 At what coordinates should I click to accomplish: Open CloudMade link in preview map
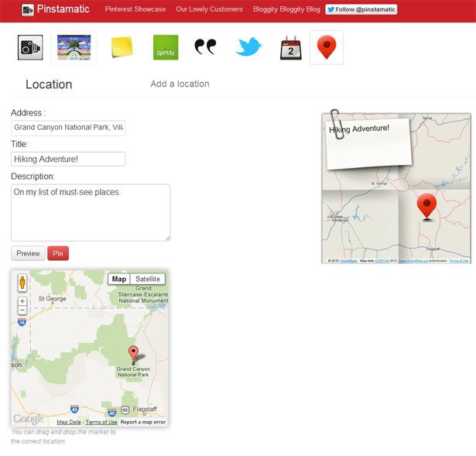(348, 261)
